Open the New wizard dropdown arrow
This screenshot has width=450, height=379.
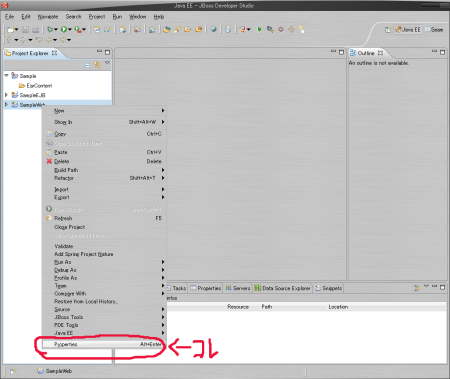16,30
